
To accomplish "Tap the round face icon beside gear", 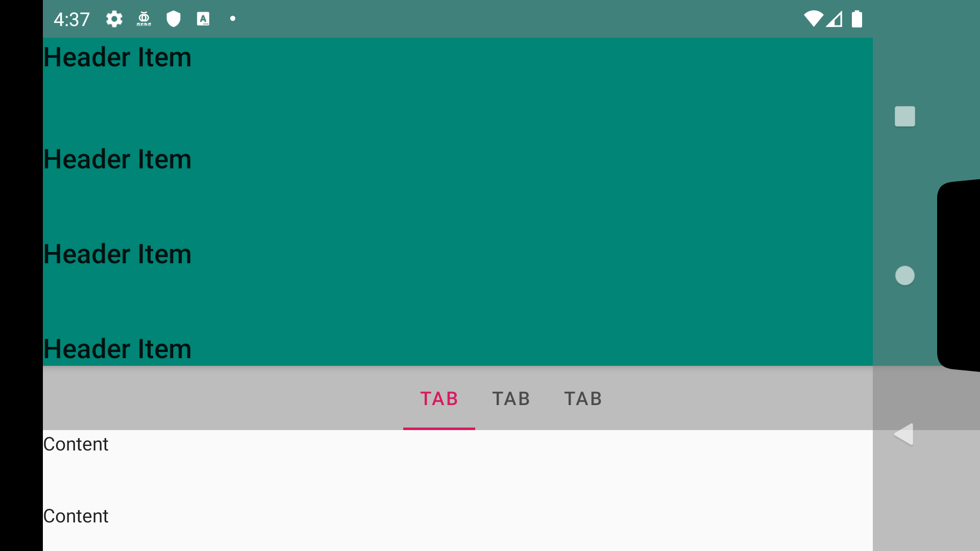I will (x=144, y=19).
